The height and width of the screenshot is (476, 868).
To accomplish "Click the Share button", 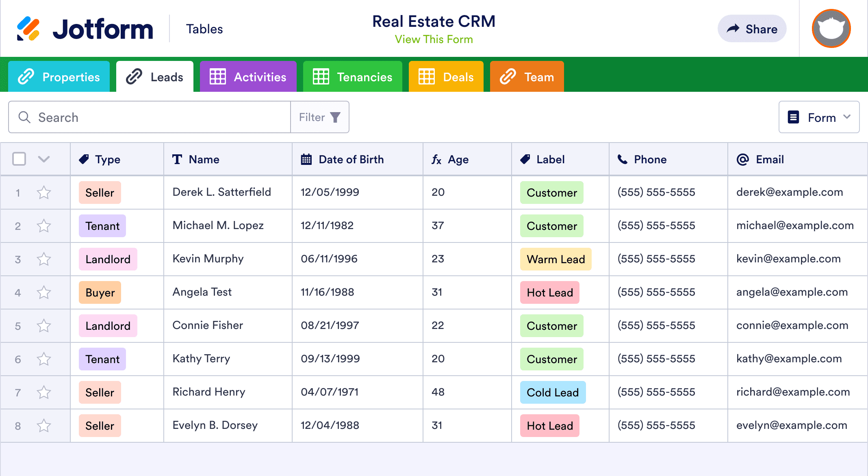I will coord(752,29).
